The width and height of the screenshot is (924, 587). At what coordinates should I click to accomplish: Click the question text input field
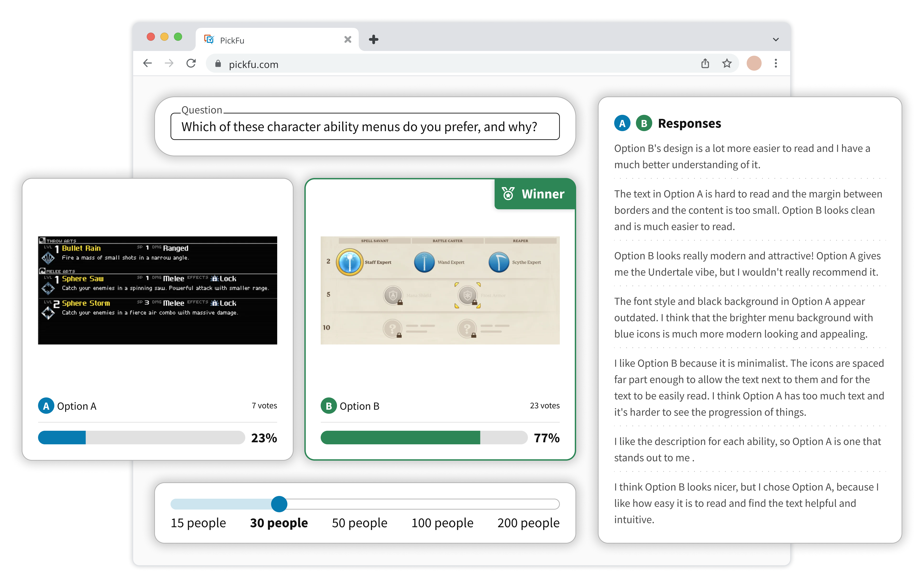tap(365, 127)
